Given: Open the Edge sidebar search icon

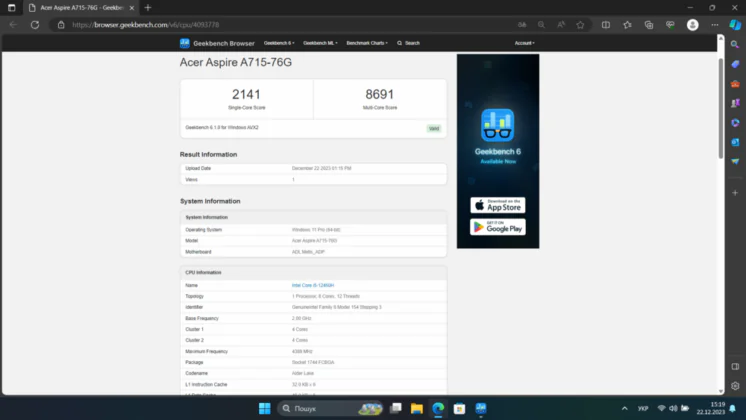Looking at the screenshot, I should point(735,44).
